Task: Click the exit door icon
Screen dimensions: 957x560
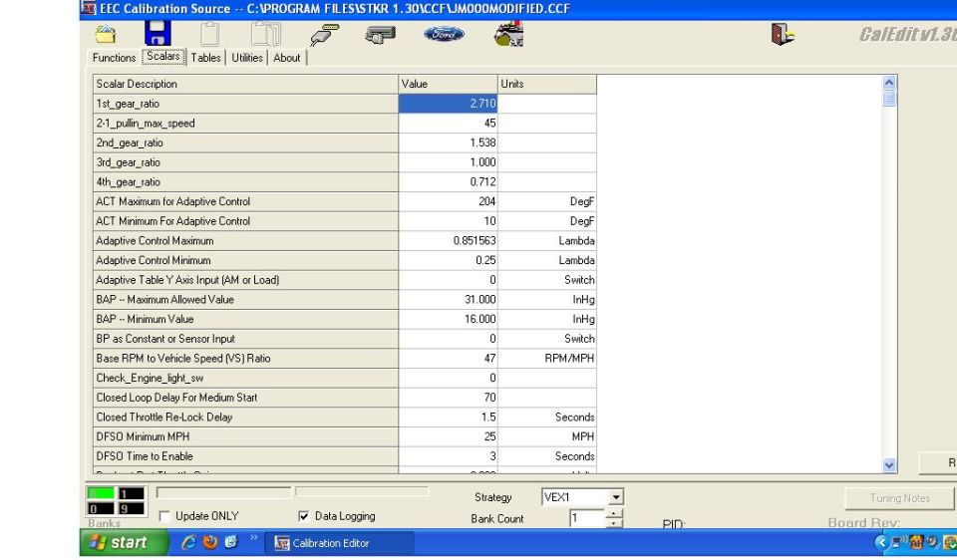Action: pos(783,34)
